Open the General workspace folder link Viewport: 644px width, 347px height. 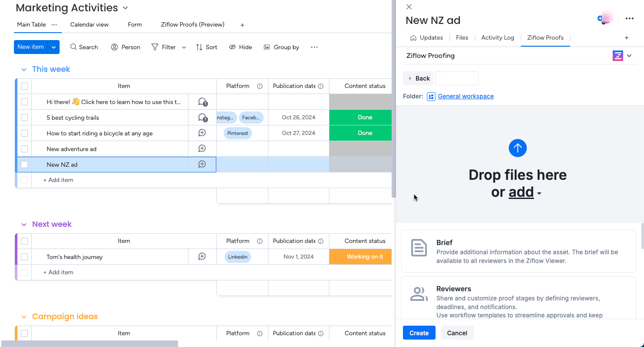(466, 96)
